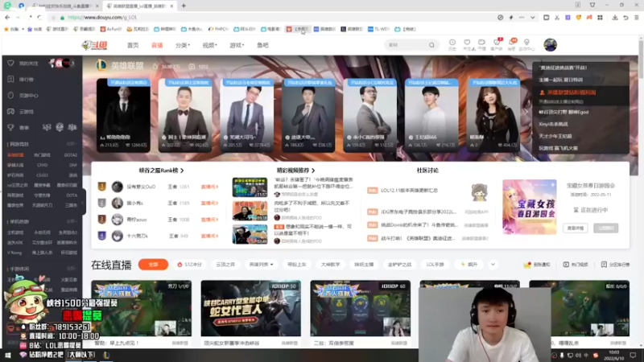Open the creator center lightbulb icon
This screenshot has height=362, width=644.
click(x=526, y=44)
